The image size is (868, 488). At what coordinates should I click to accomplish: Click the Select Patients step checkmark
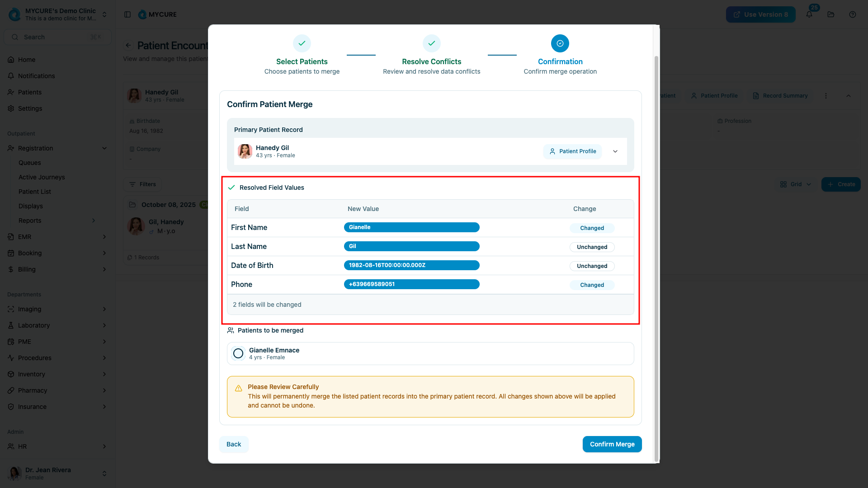tap(302, 43)
